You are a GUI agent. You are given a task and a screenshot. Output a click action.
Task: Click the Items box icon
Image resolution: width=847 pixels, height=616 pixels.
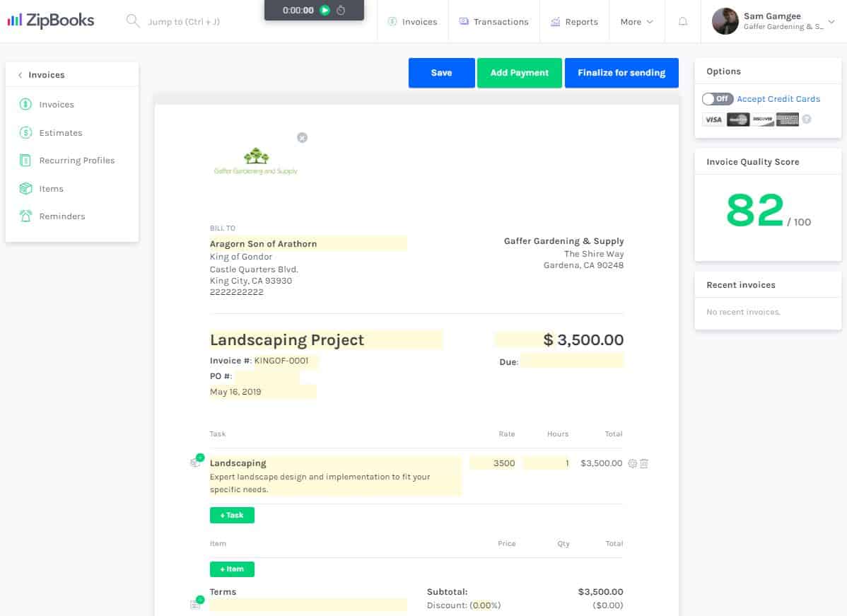click(25, 189)
